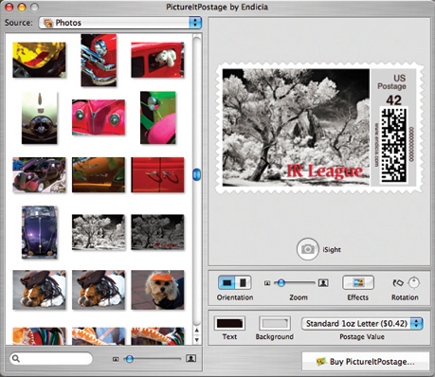This screenshot has height=377, width=435.
Task: Select portrait orientation button
Action: (243, 283)
